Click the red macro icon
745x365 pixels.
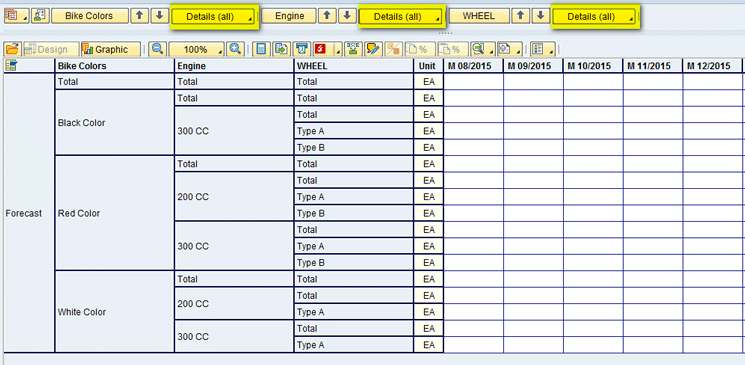coord(319,49)
